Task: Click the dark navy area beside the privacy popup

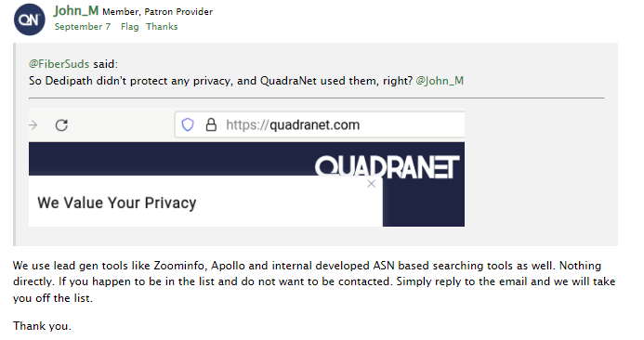Action: point(424,203)
